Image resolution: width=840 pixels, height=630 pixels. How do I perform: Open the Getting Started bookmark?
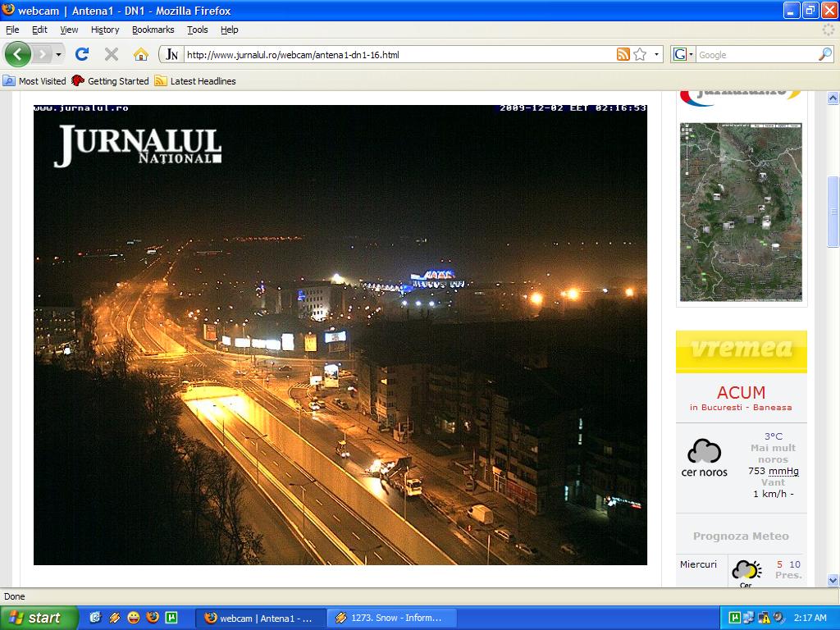[110, 81]
